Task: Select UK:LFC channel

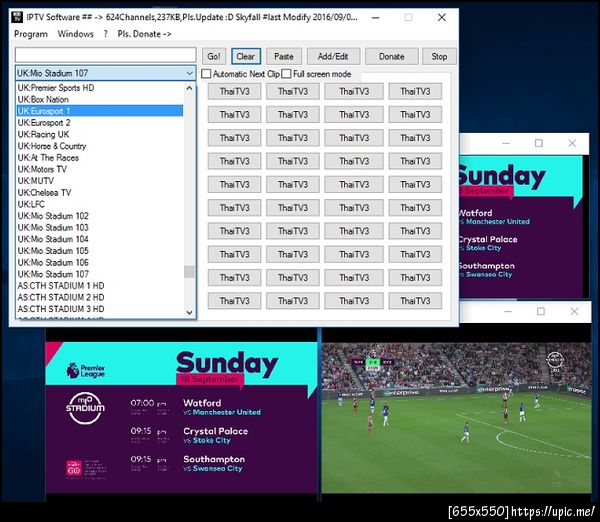Action: 100,204
